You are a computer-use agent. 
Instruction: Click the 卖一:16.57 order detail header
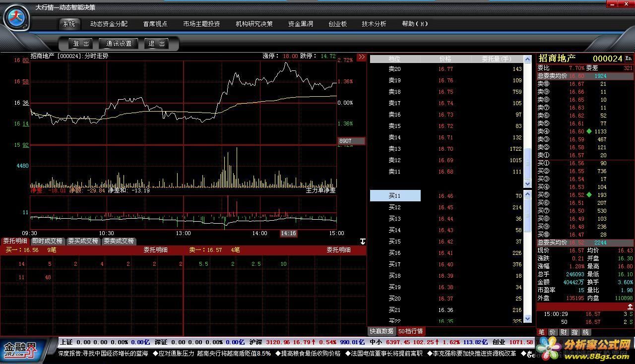[x=205, y=250]
